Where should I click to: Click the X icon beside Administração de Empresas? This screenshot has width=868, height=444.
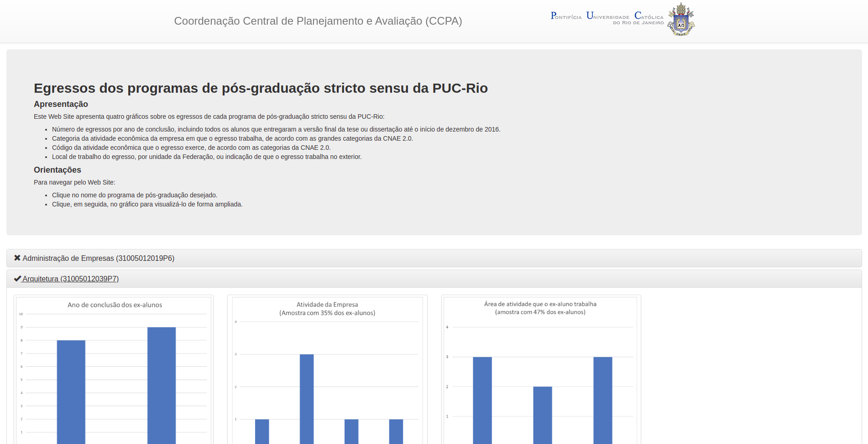pyautogui.click(x=17, y=258)
